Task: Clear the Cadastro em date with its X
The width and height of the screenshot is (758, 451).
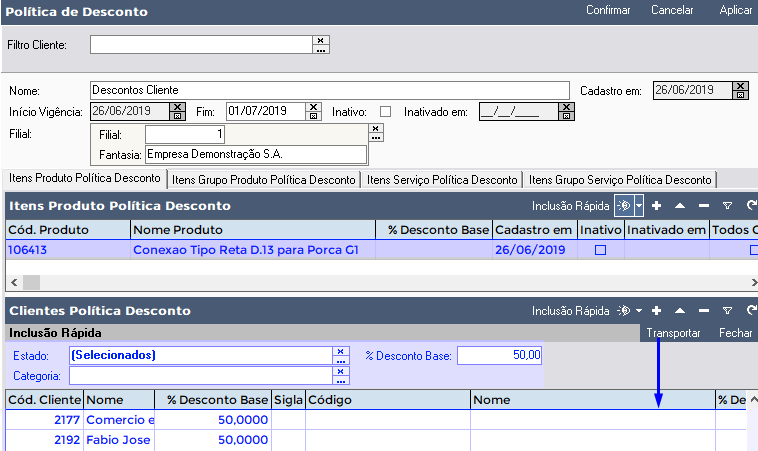Action: click(x=740, y=86)
